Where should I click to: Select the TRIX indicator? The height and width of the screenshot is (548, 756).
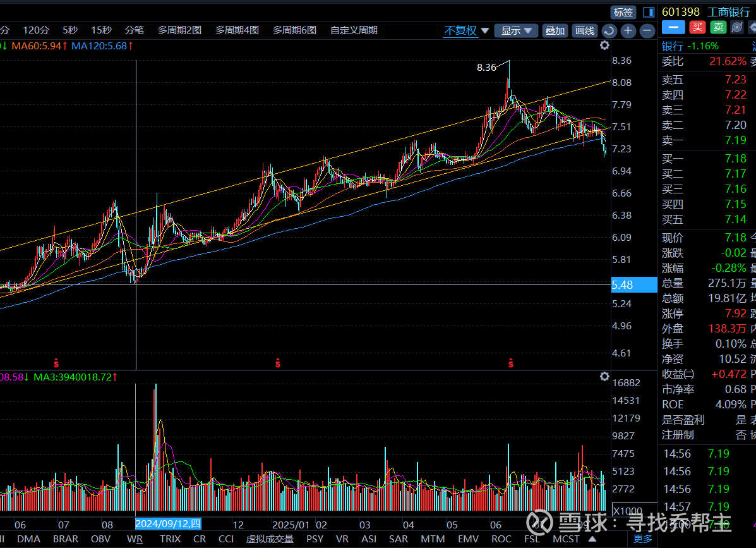(170, 539)
